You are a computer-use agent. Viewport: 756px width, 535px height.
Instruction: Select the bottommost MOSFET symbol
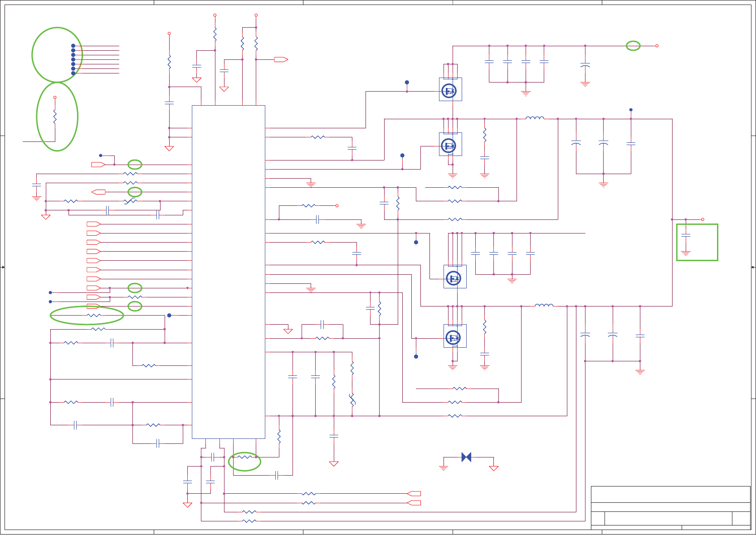pyautogui.click(x=455, y=336)
